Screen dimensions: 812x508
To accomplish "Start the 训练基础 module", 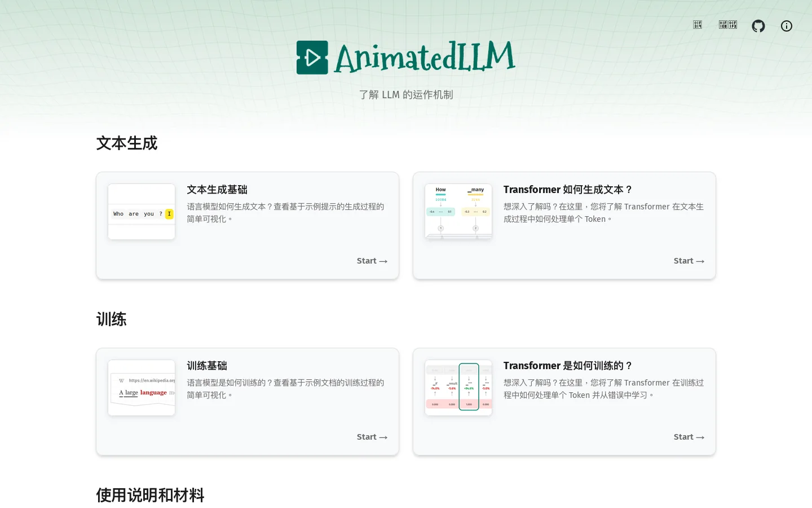I will [372, 437].
